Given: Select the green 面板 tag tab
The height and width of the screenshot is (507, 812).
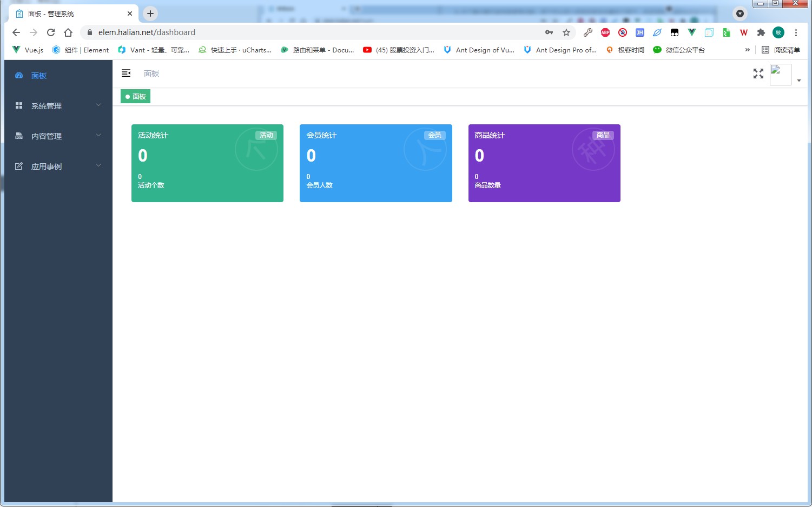Looking at the screenshot, I should click(135, 97).
